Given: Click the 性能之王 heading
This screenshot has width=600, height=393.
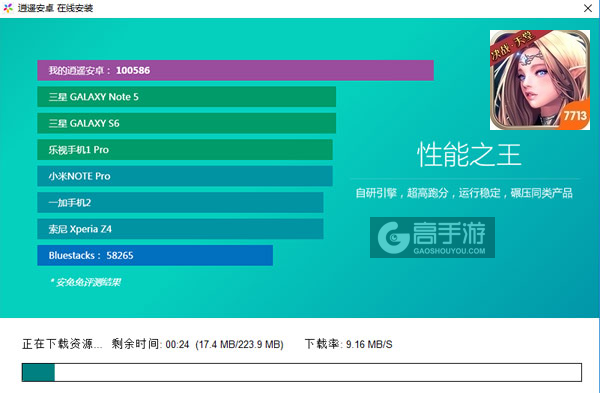Looking at the screenshot, I should (469, 155).
